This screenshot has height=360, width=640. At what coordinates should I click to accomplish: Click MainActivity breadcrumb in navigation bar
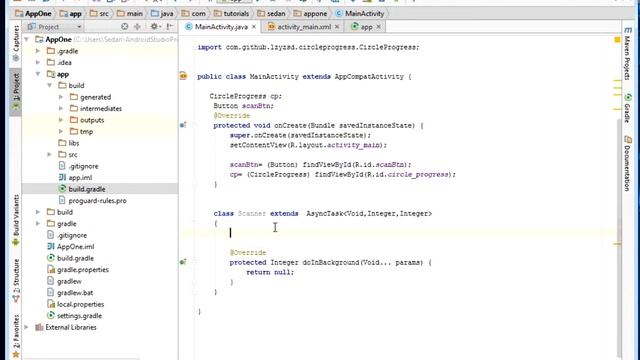pos(360,13)
